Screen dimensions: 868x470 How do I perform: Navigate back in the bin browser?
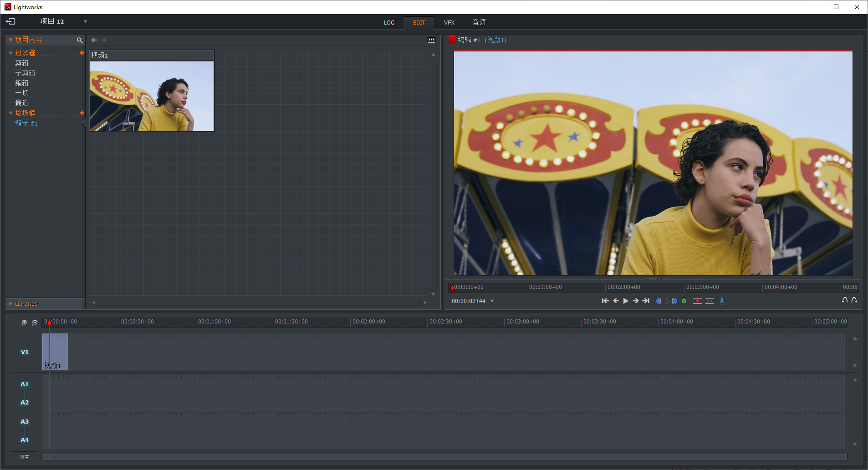[94, 40]
